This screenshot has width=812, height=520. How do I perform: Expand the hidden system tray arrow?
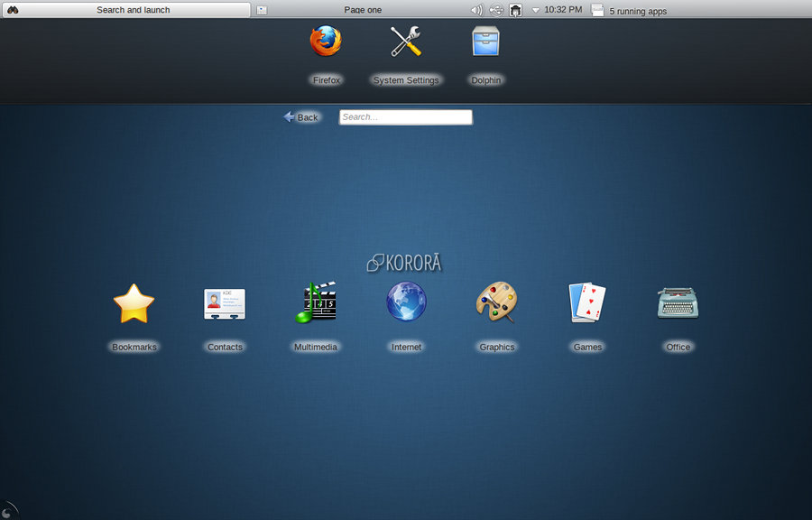click(536, 10)
